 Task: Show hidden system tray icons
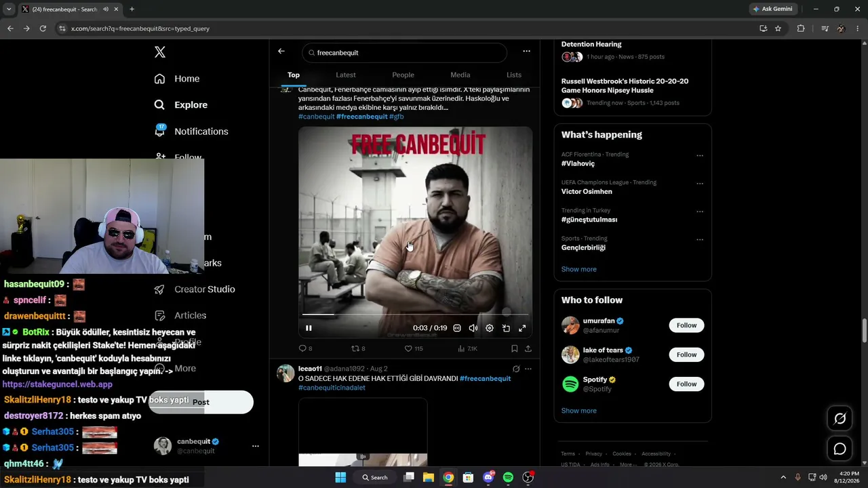[x=783, y=477]
